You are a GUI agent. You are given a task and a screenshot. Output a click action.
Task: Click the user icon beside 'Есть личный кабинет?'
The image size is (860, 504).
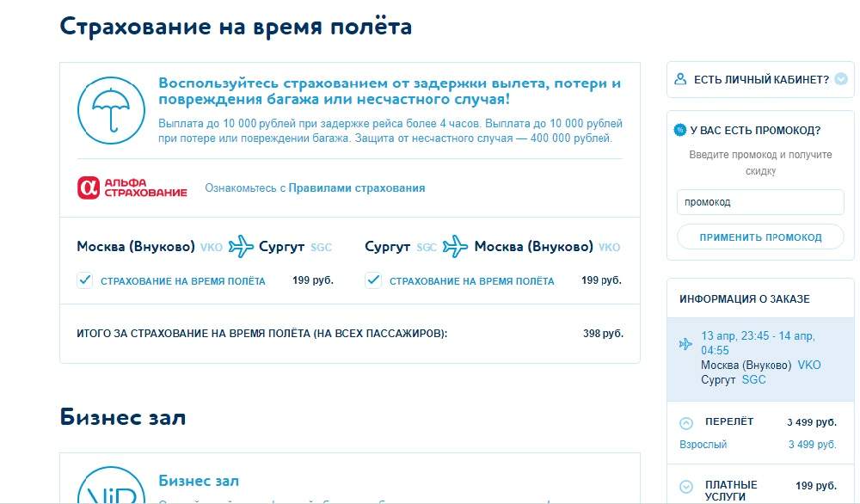[x=680, y=79]
